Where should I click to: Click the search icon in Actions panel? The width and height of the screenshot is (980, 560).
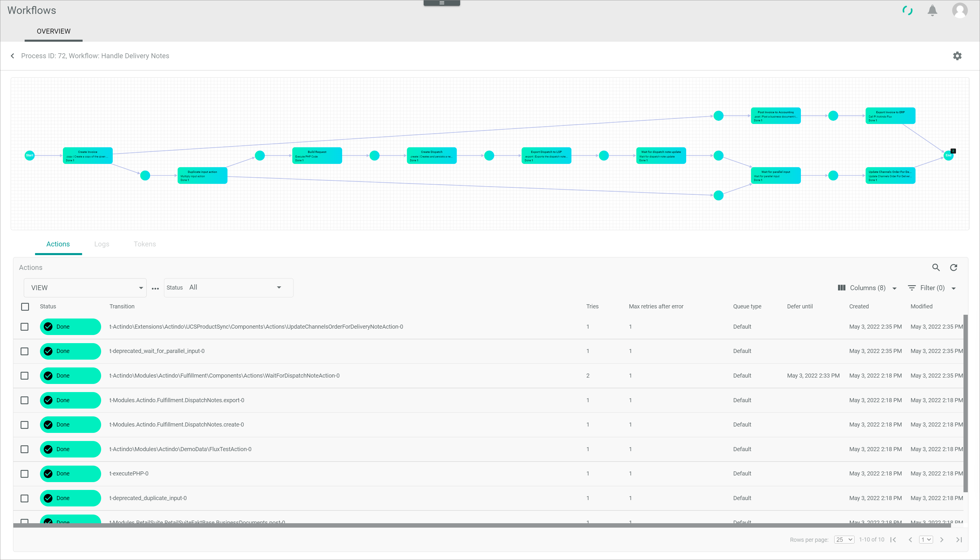click(x=936, y=267)
